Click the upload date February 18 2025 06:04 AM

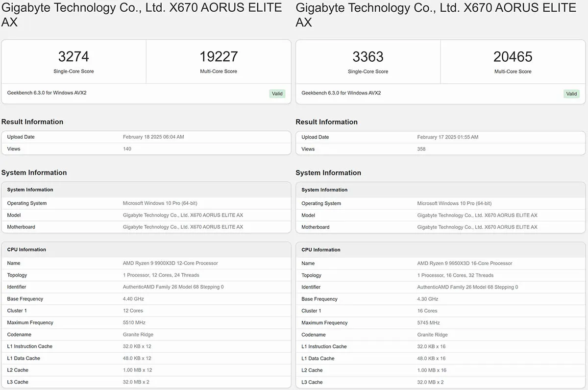click(153, 137)
